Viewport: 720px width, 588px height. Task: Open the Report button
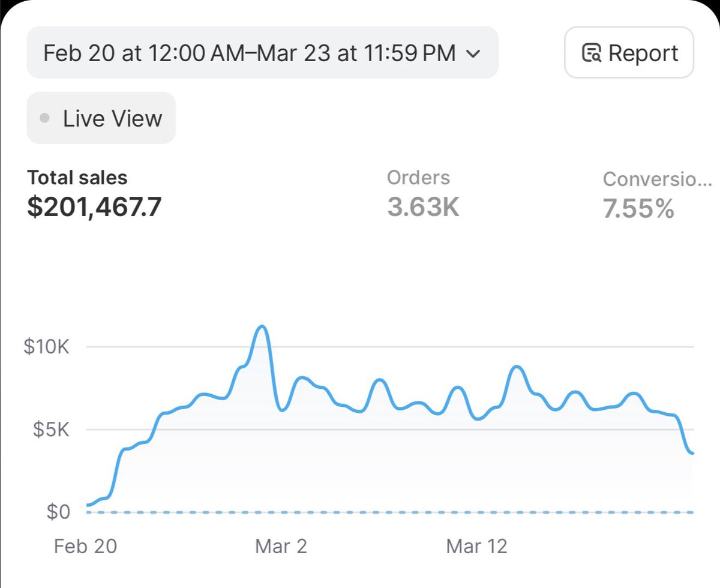point(629,53)
